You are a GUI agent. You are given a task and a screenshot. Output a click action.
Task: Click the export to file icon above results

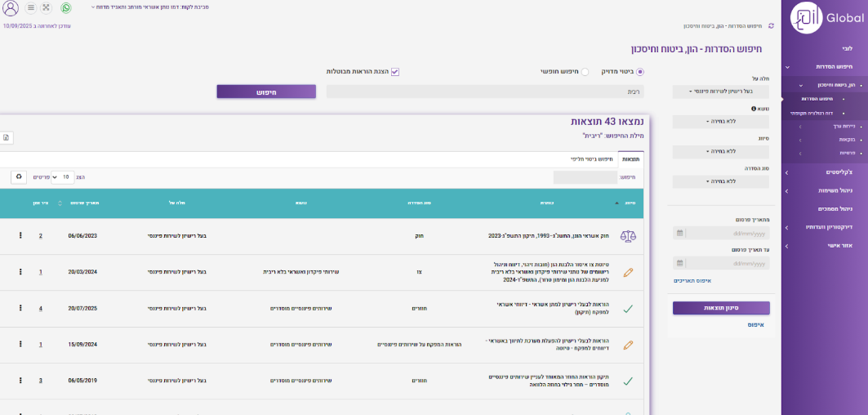pos(6,138)
